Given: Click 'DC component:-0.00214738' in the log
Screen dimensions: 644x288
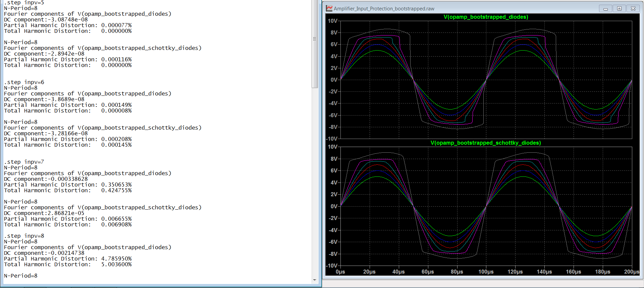Looking at the screenshot, I should pos(44,253).
